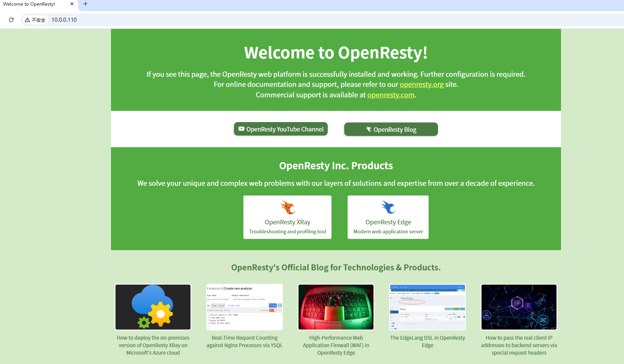Click 'Modern web application server' text
The height and width of the screenshot is (364, 624).
coord(388,232)
